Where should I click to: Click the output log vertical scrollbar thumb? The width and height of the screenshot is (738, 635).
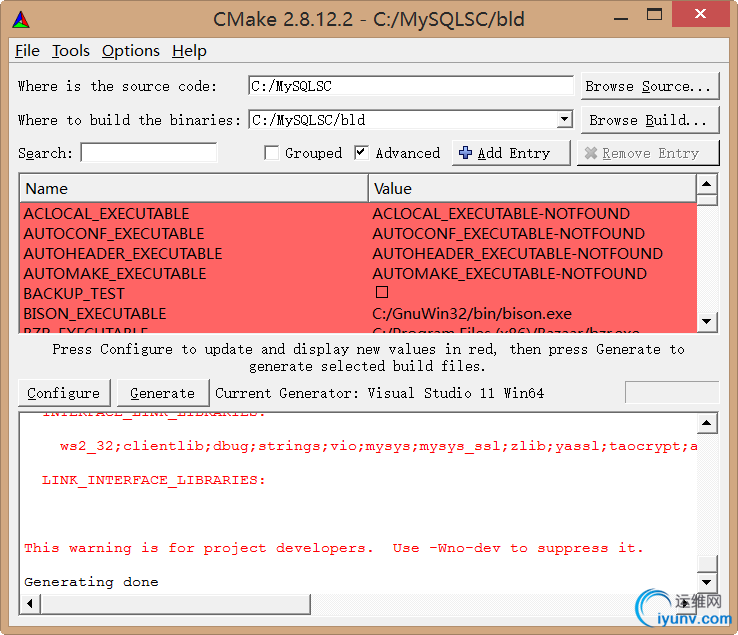pos(706,563)
